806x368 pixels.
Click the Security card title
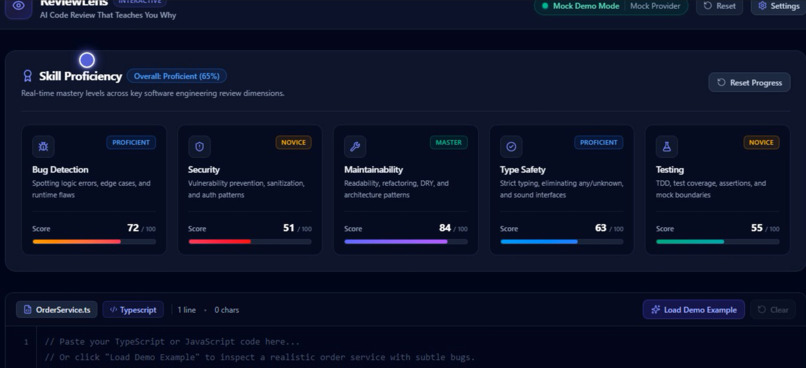coord(204,170)
